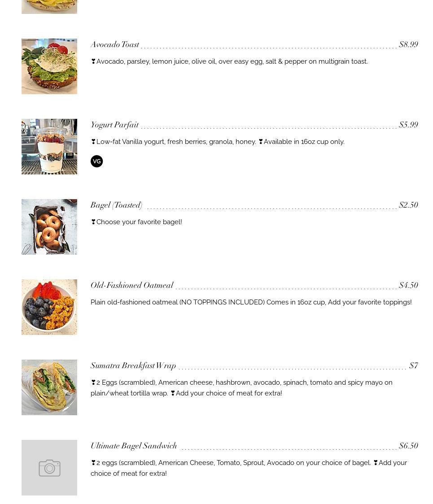Open the Avocado Toast photo
This screenshot has width=433, height=504.
pyautogui.click(x=49, y=66)
